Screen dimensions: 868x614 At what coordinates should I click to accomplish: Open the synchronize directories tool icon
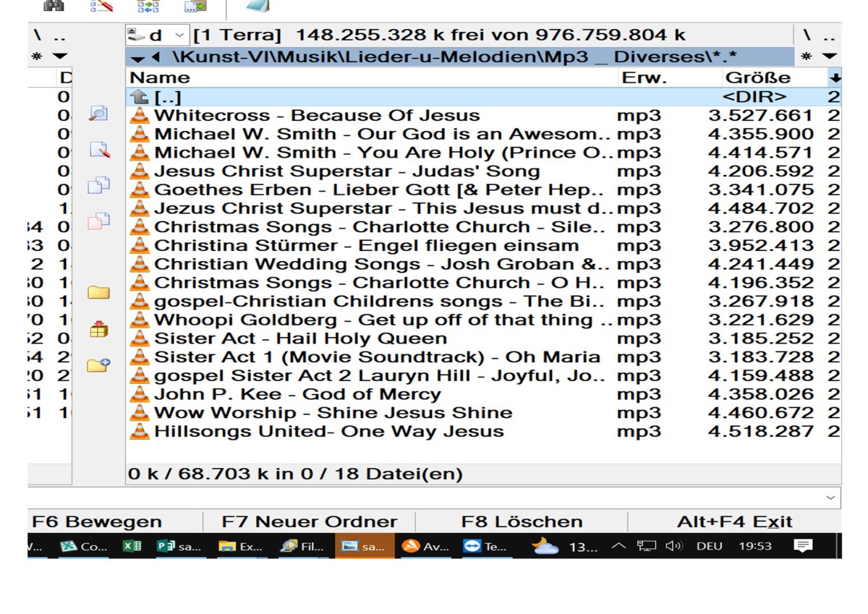click(148, 6)
